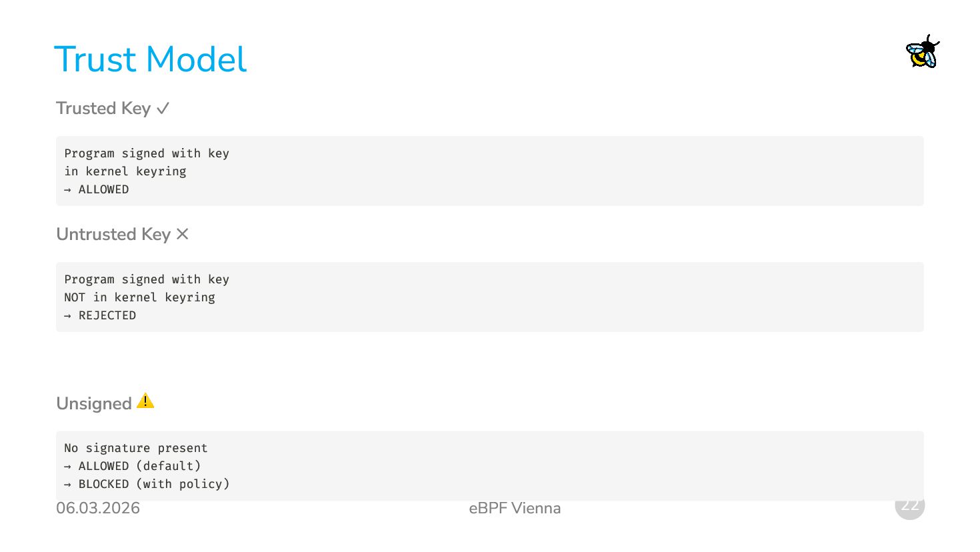Click the checkmark next to Trusted Key

(x=163, y=108)
